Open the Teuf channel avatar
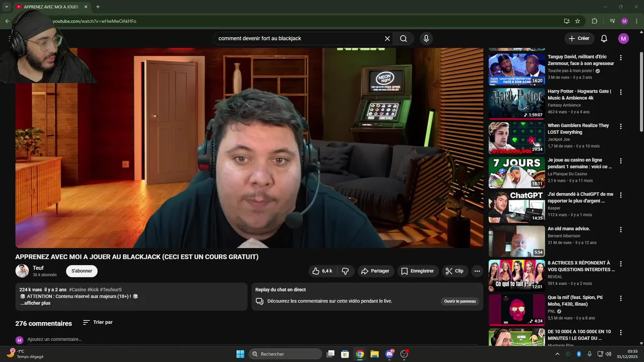 coord(22,271)
